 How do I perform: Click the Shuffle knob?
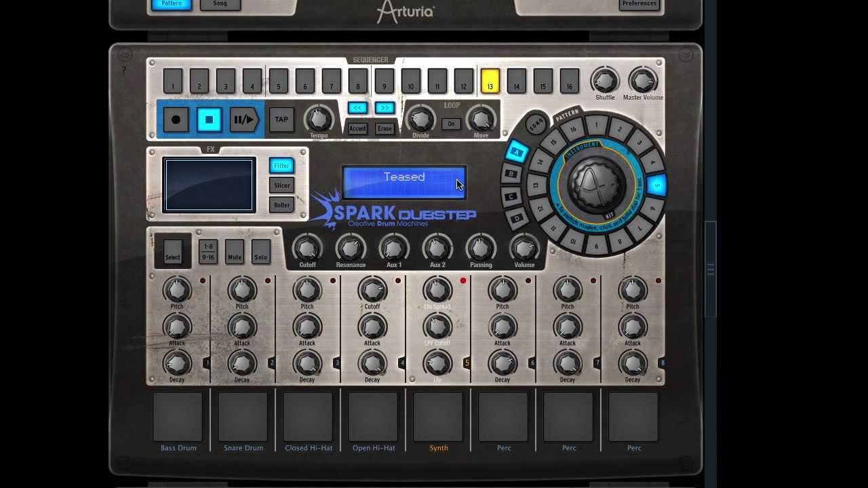(x=605, y=81)
